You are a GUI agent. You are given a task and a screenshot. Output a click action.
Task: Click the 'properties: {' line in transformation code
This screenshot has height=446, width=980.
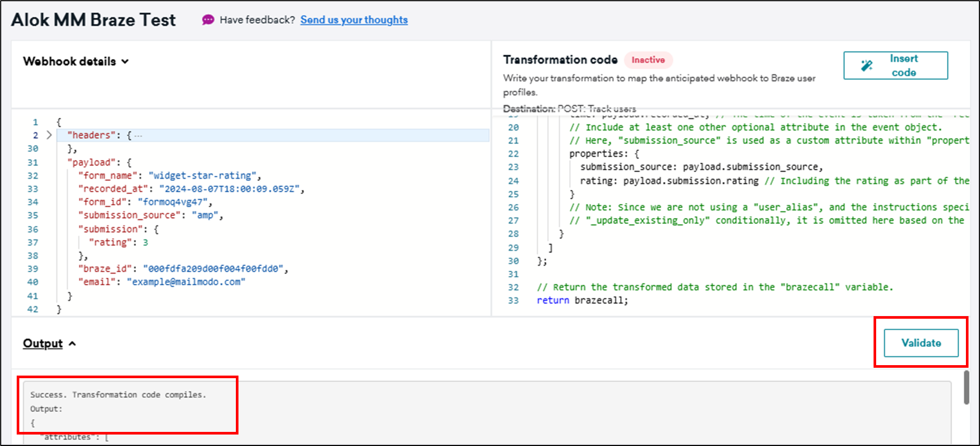[x=604, y=153]
